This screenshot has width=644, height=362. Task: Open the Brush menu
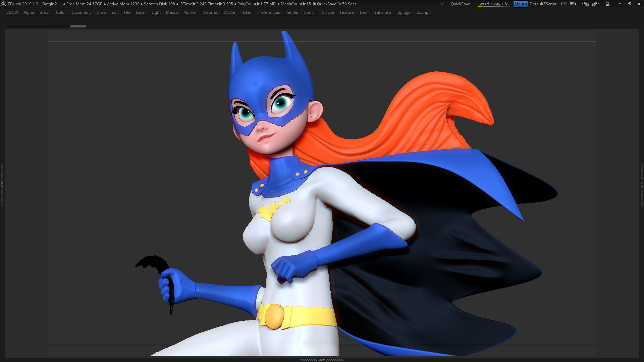coord(45,12)
